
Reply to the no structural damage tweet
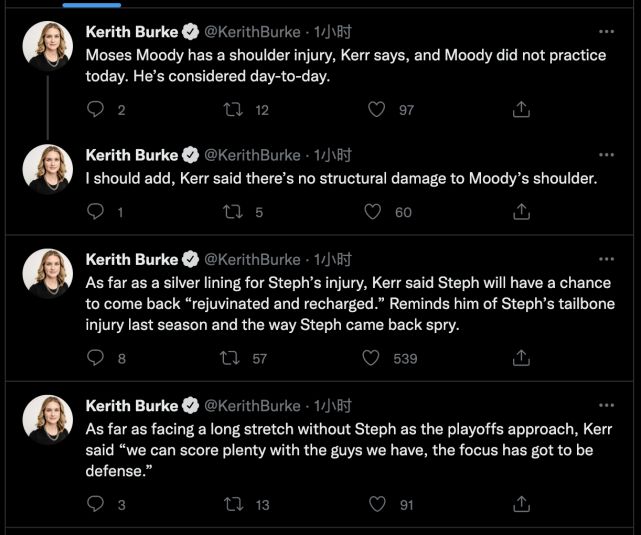[x=97, y=211]
